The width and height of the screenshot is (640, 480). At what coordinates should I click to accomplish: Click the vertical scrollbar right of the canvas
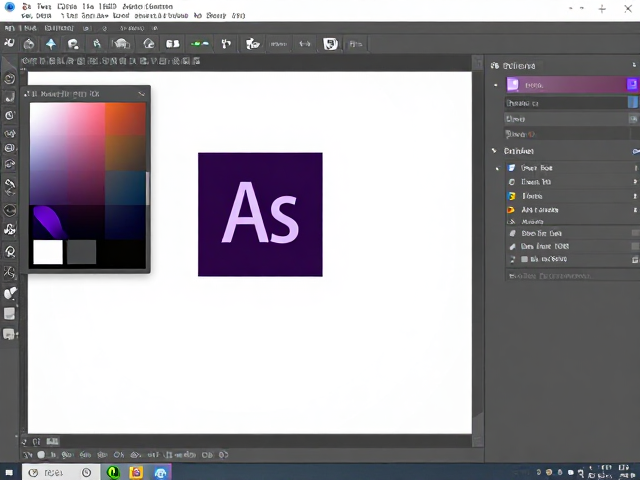478,252
